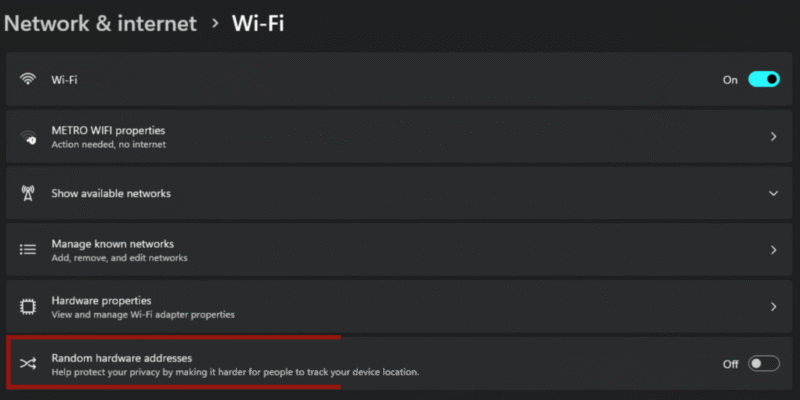The width and height of the screenshot is (800, 400).
Task: Click the Random hardware addresses description text
Action: coord(235,372)
